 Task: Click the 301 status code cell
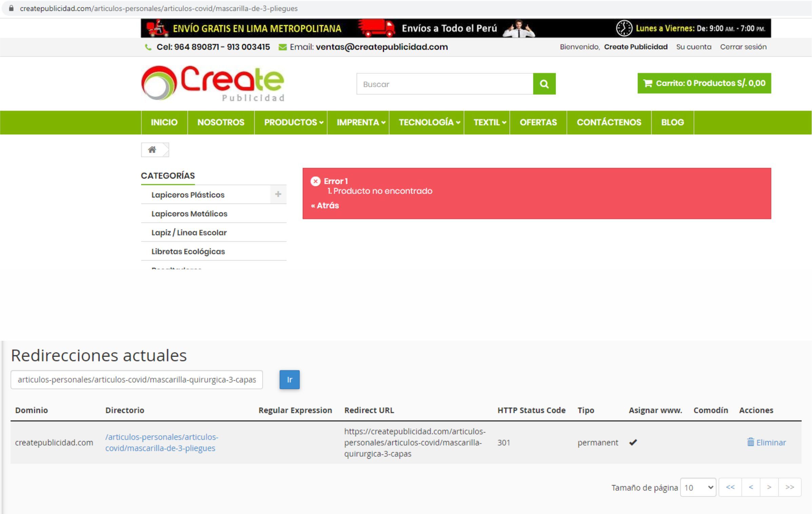pos(503,442)
